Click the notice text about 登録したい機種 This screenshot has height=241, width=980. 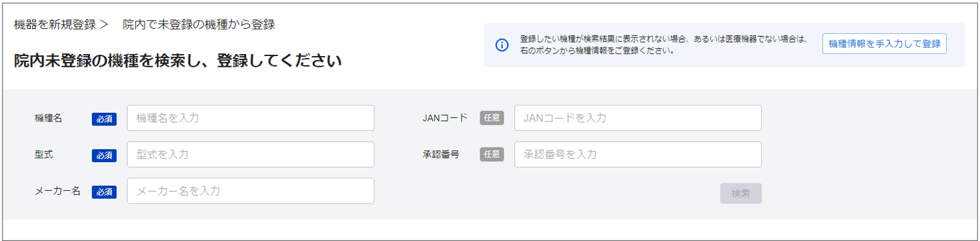point(664,45)
